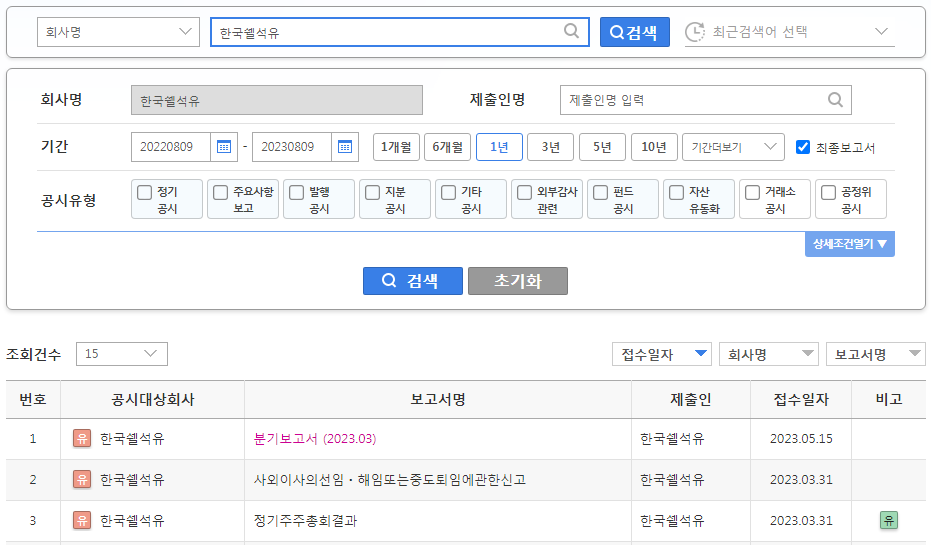The width and height of the screenshot is (931, 545).
Task: Click the 초기화 reset button
Action: pos(518,281)
